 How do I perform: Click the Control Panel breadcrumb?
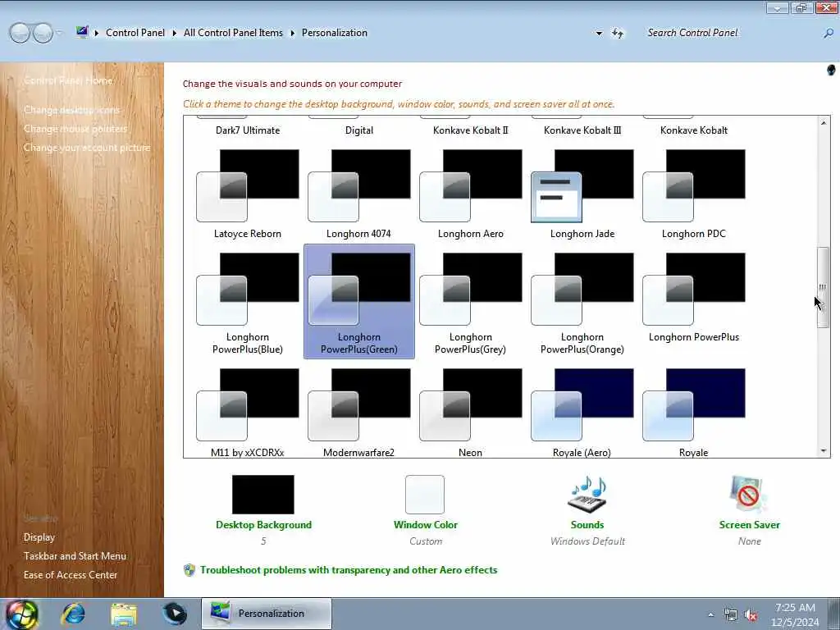tap(135, 33)
